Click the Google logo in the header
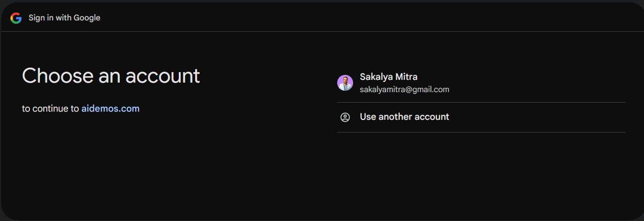This screenshot has height=221, width=644. click(16, 18)
